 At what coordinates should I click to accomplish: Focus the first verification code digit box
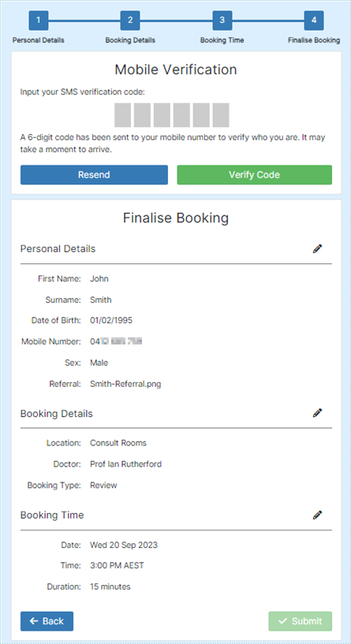click(x=122, y=115)
